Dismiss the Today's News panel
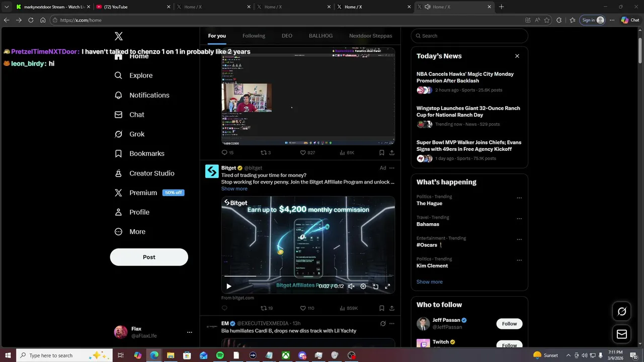 point(517,56)
